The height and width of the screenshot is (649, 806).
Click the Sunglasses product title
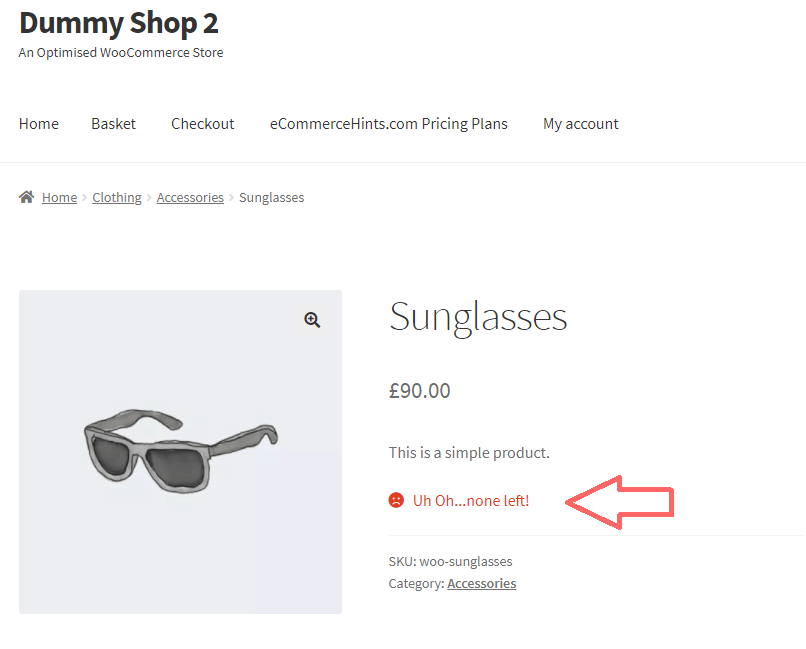click(478, 317)
